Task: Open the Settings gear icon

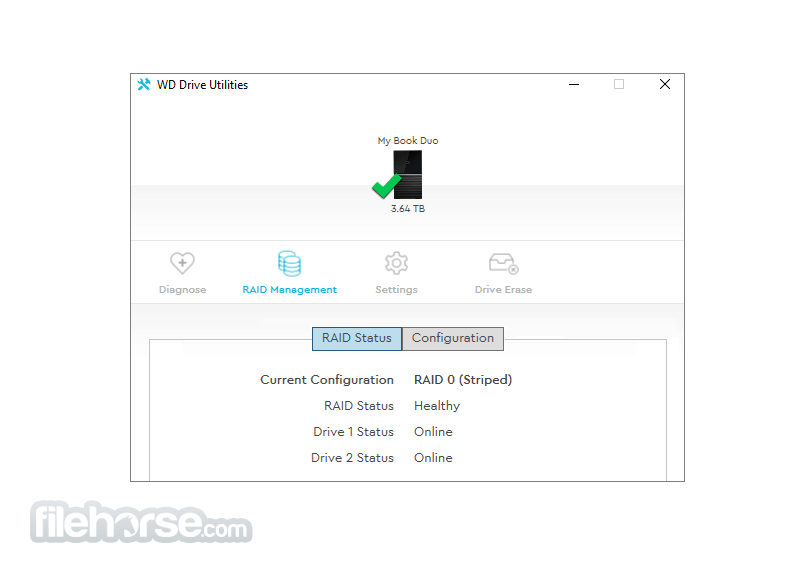Action: tap(397, 263)
